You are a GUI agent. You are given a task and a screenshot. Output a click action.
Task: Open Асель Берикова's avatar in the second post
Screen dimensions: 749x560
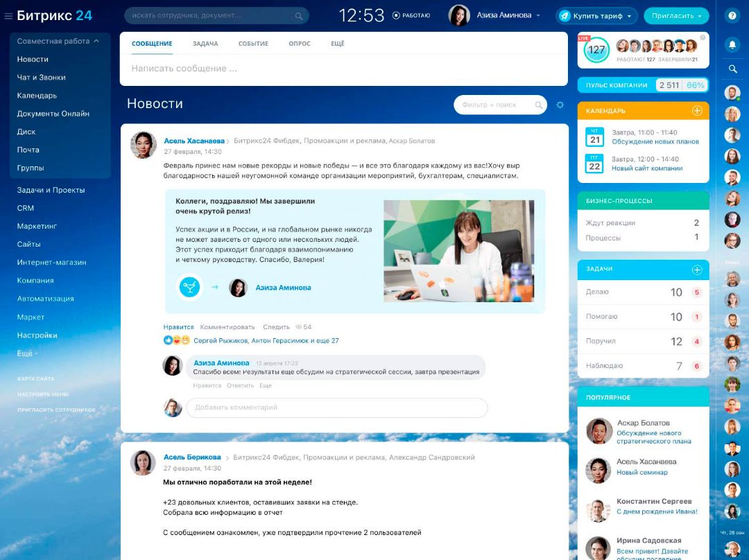click(144, 462)
